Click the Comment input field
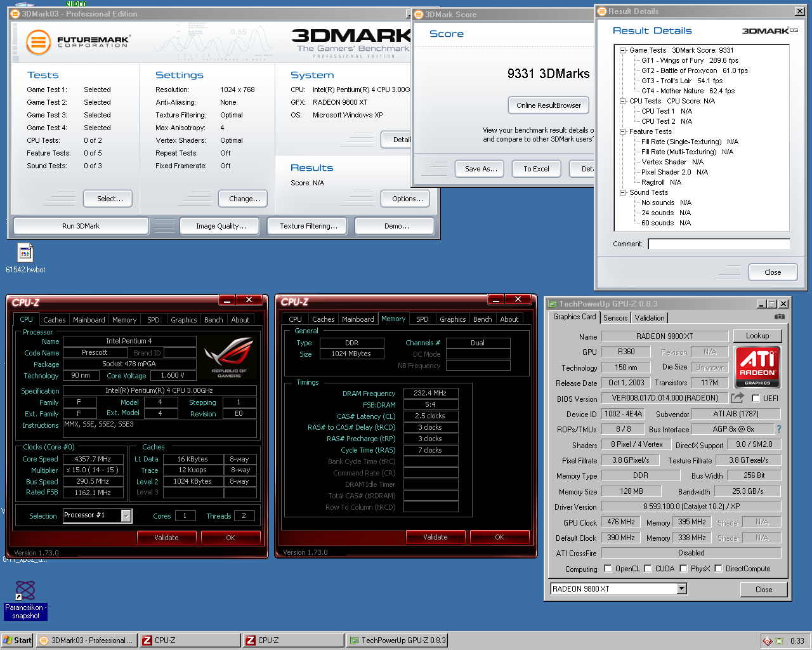Screen dimensions: 812x650 click(x=719, y=244)
